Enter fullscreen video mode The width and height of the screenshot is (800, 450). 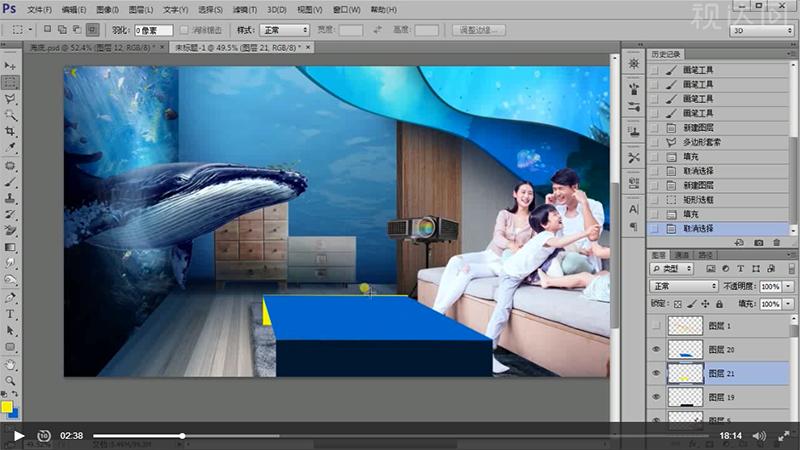coord(784,436)
